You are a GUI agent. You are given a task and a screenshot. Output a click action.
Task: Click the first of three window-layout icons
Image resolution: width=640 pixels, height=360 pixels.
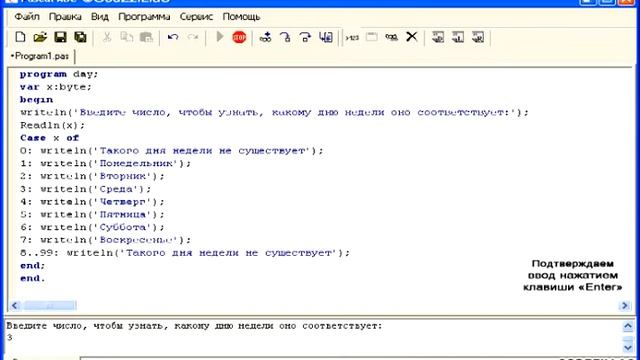(438, 37)
